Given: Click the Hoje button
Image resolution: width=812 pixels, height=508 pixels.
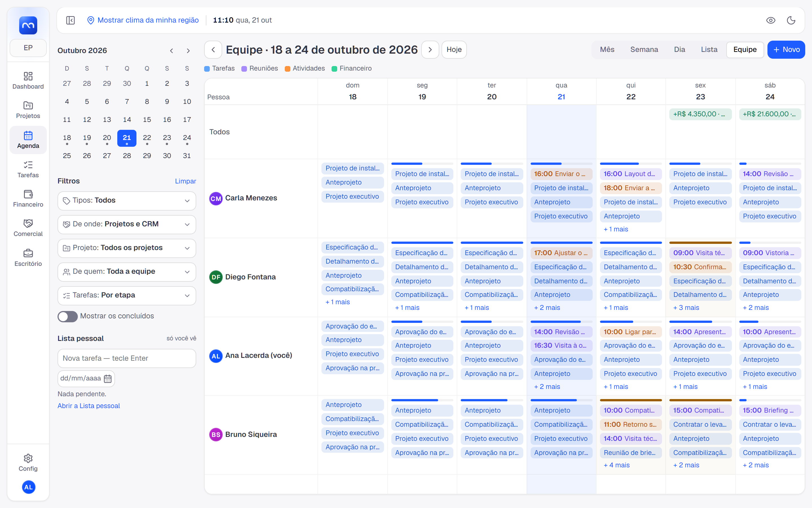Looking at the screenshot, I should pyautogui.click(x=454, y=50).
